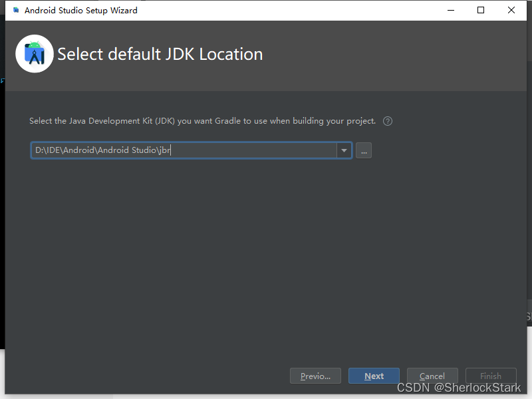This screenshot has width=532, height=399.
Task: Click the 'Select the Java Development Kit' description text
Action: [x=203, y=121]
